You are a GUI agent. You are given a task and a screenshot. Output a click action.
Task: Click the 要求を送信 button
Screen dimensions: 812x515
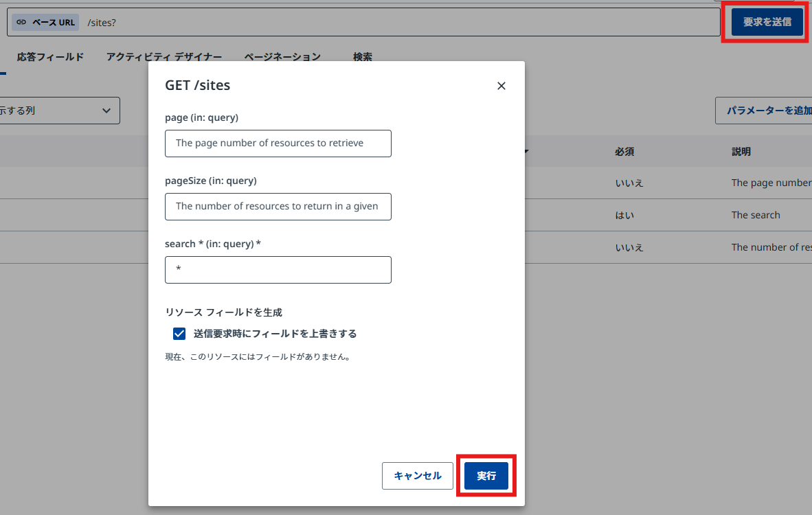[x=767, y=22]
